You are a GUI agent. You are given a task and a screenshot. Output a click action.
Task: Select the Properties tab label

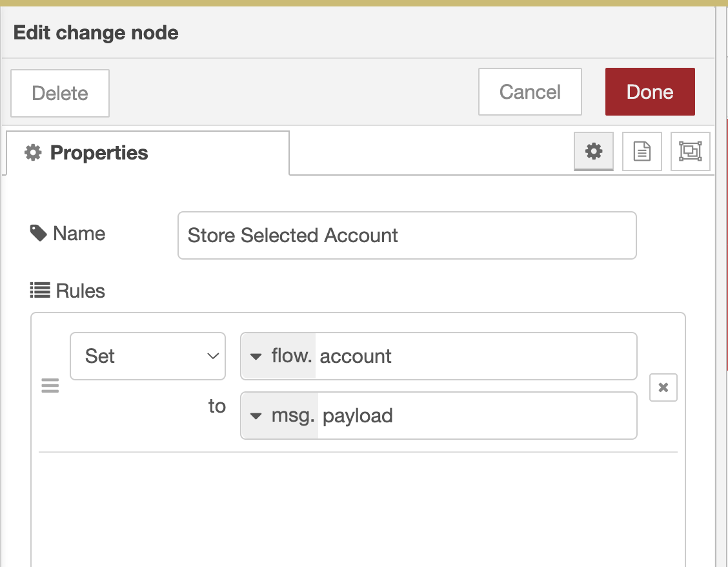[99, 153]
